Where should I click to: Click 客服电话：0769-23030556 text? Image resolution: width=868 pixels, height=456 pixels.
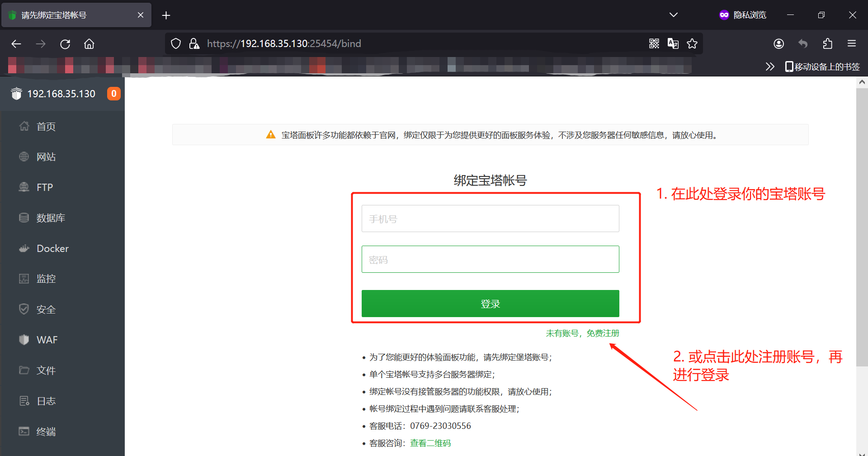[420, 426]
